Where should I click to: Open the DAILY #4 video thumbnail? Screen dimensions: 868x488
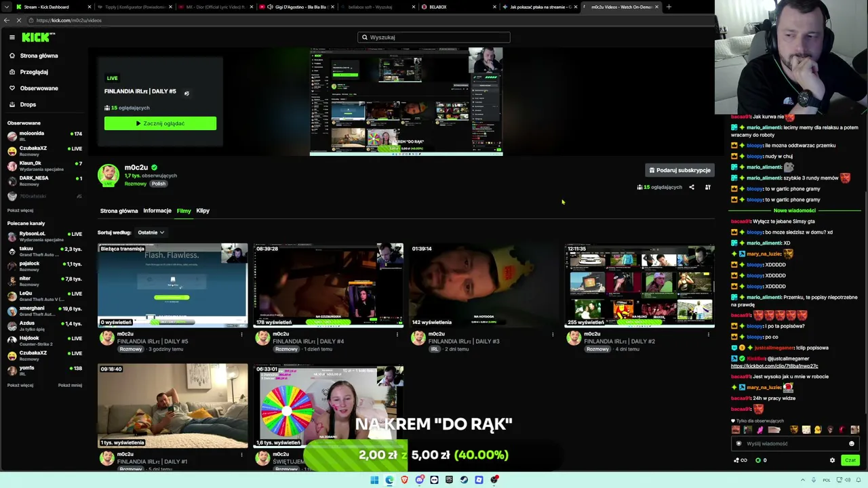point(328,285)
